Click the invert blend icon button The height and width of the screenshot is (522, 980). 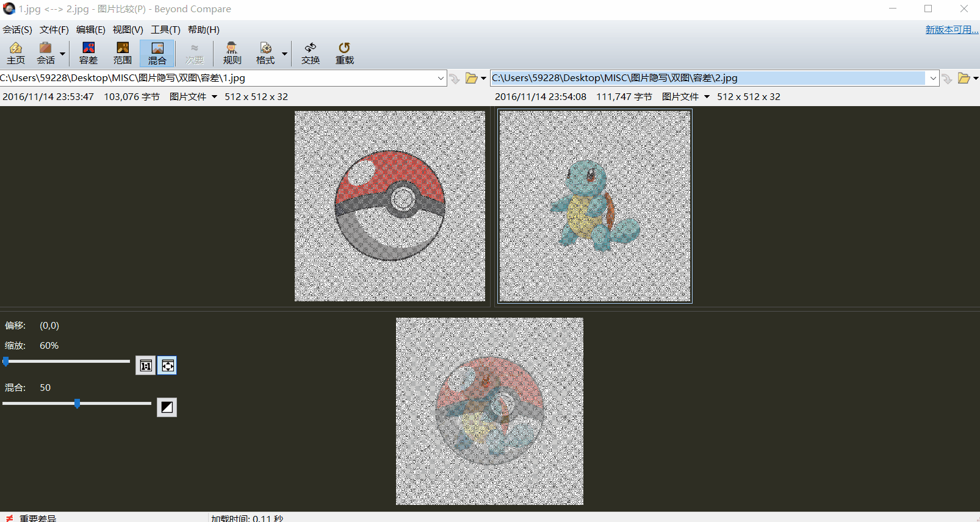pyautogui.click(x=167, y=407)
